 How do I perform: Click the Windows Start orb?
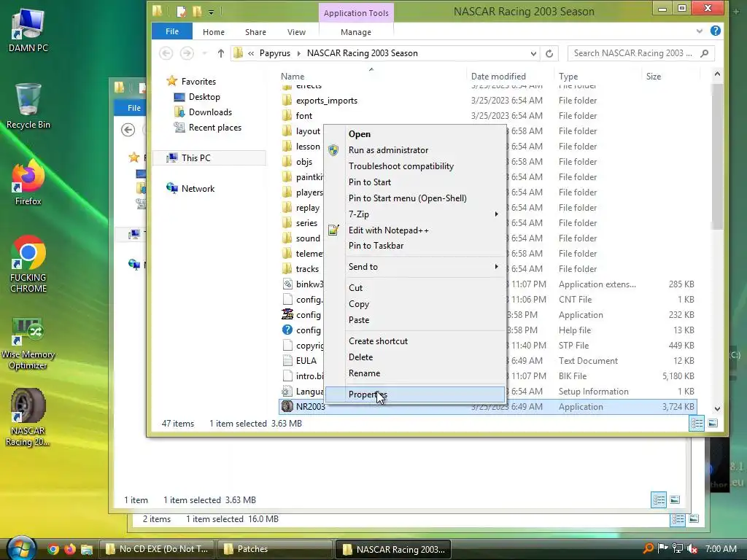pos(20,548)
